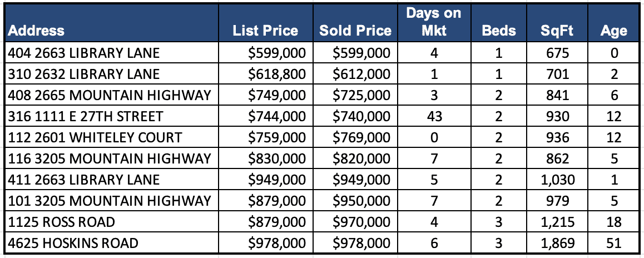
Task: Select the 112 2601 WHITELEY COURT address
Action: coord(95,138)
